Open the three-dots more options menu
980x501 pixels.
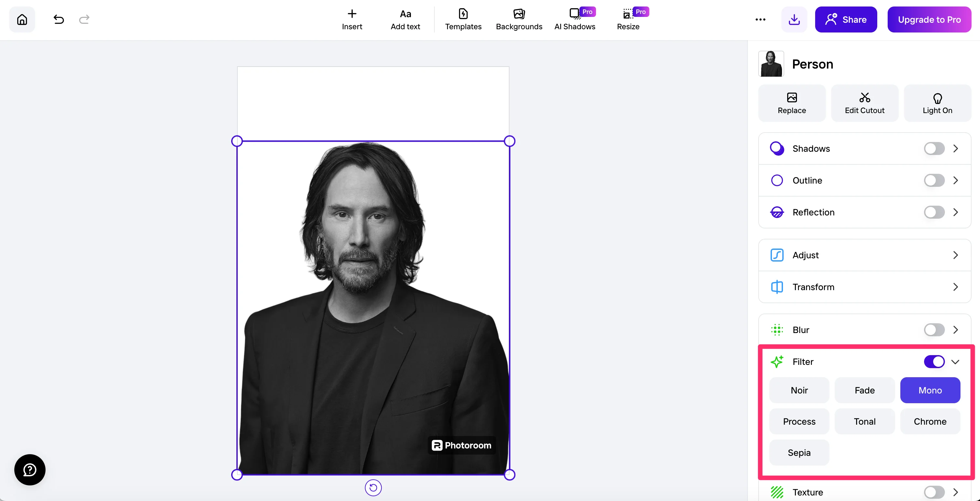click(x=760, y=19)
